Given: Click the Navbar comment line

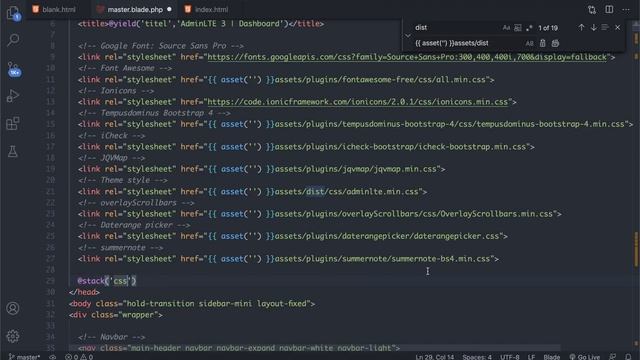Looking at the screenshot, I should (x=111, y=337).
